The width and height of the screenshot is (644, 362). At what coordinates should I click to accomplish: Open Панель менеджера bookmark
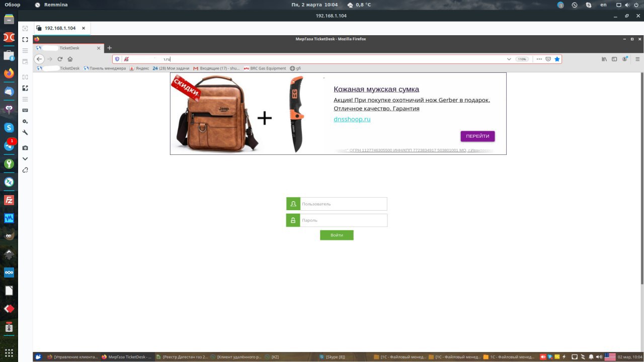point(105,68)
